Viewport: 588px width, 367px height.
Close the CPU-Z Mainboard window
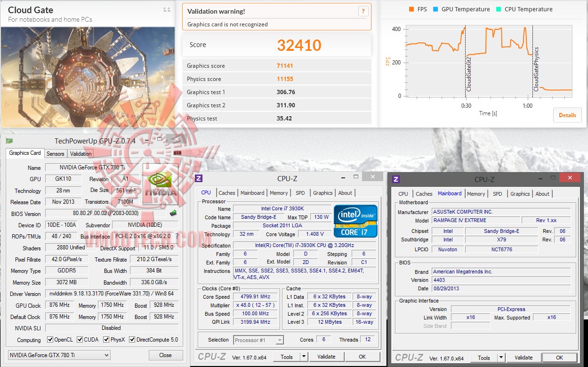(x=571, y=177)
